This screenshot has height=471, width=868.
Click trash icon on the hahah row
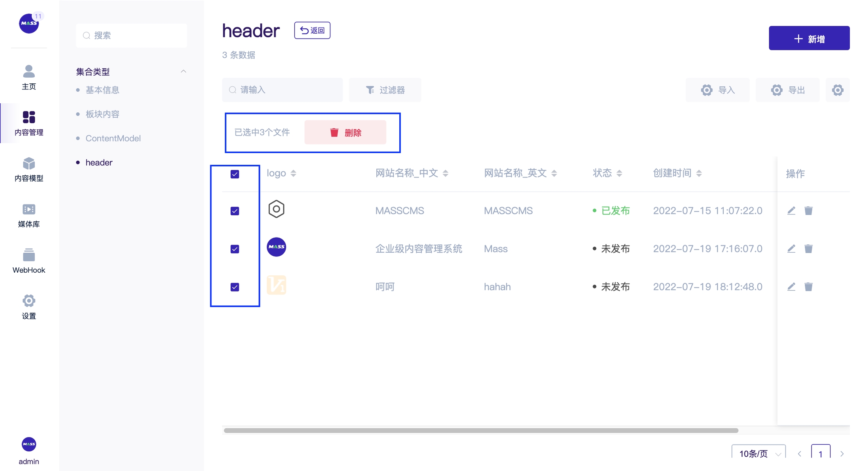[808, 287]
